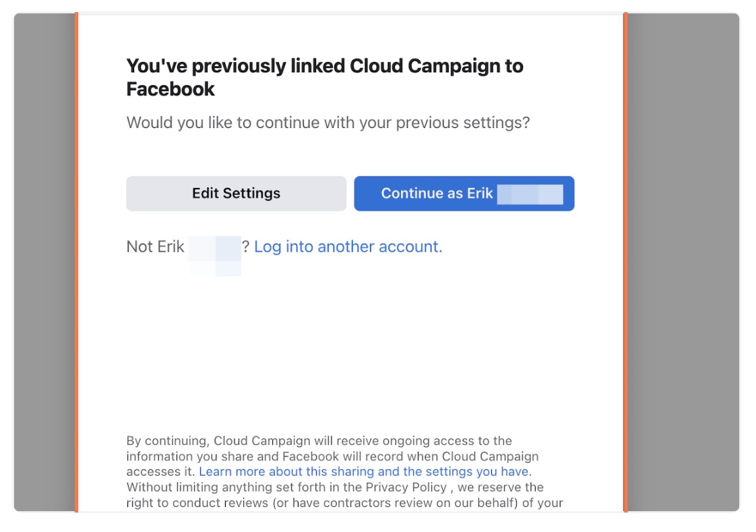This screenshot has width=756, height=532.
Task: Click the "right to conduct reviews" bottom line
Action: (344, 503)
